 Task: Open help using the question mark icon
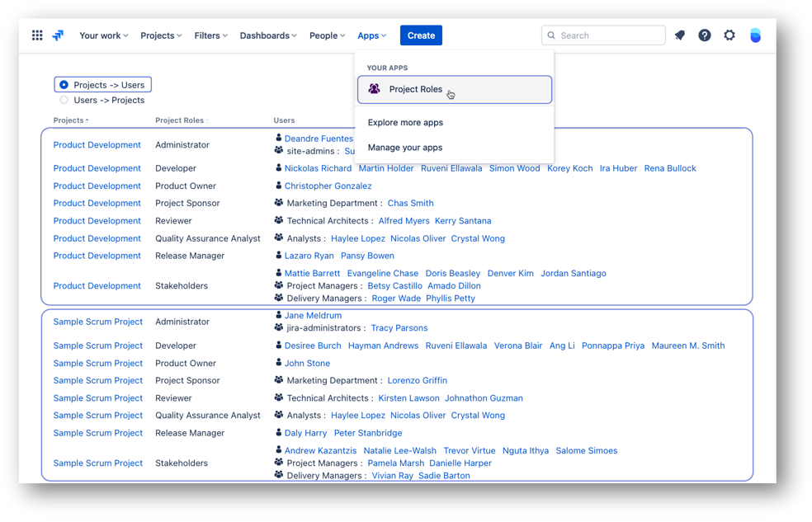pyautogui.click(x=704, y=35)
